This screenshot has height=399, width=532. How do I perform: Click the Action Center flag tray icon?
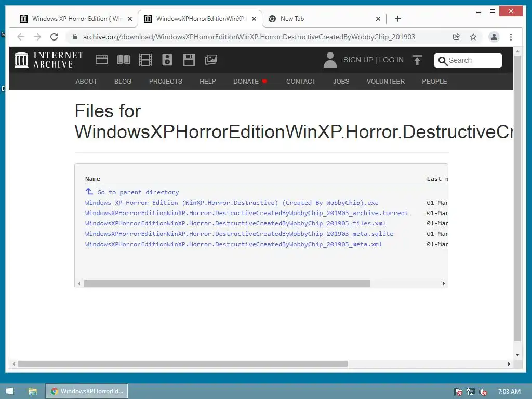tap(458, 392)
